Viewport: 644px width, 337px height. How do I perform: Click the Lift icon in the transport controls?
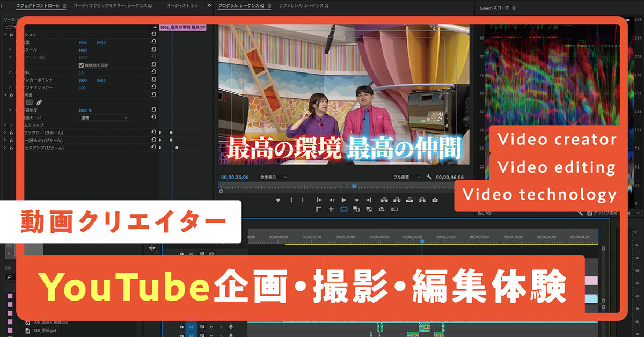(385, 200)
